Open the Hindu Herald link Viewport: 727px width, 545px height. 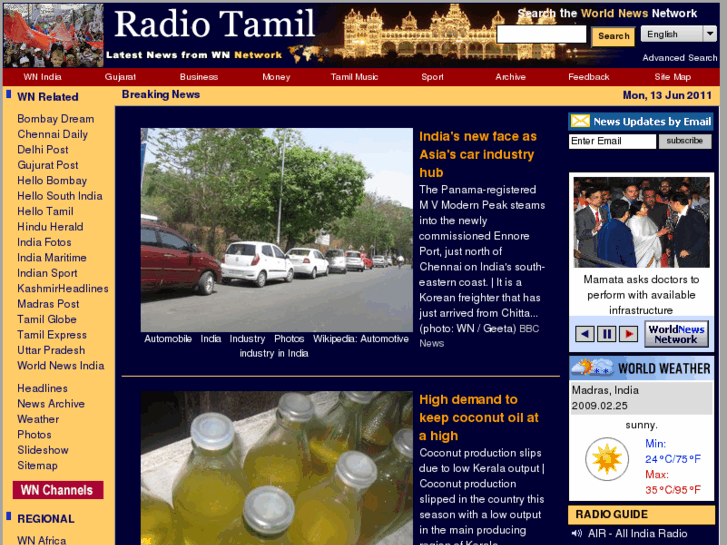tap(50, 226)
